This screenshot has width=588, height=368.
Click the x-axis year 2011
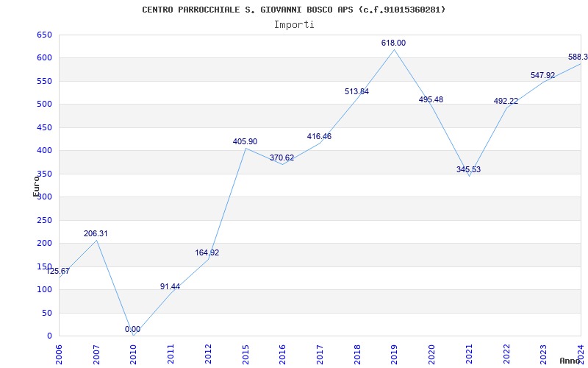pos(171,355)
